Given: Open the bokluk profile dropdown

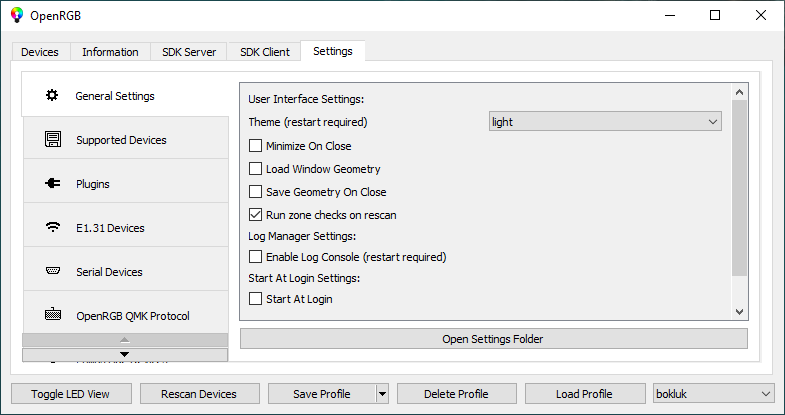Looking at the screenshot, I should (713, 394).
